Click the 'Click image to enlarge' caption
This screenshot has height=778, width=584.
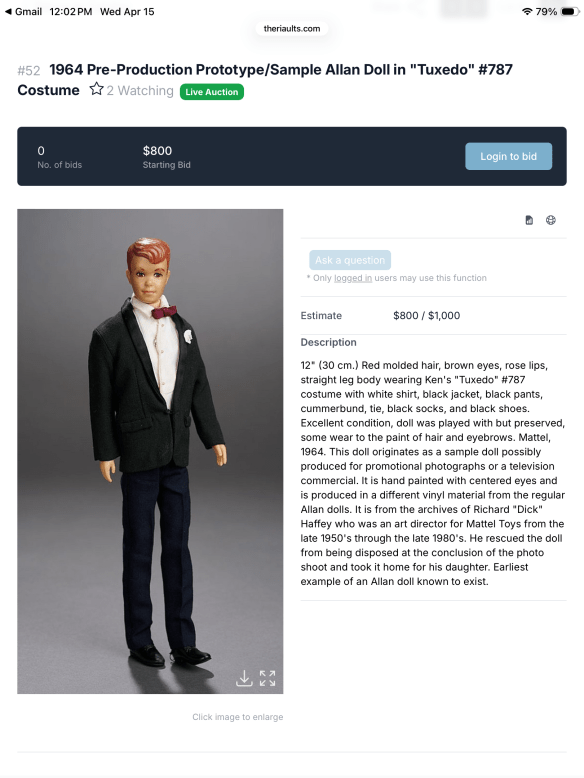pos(238,717)
